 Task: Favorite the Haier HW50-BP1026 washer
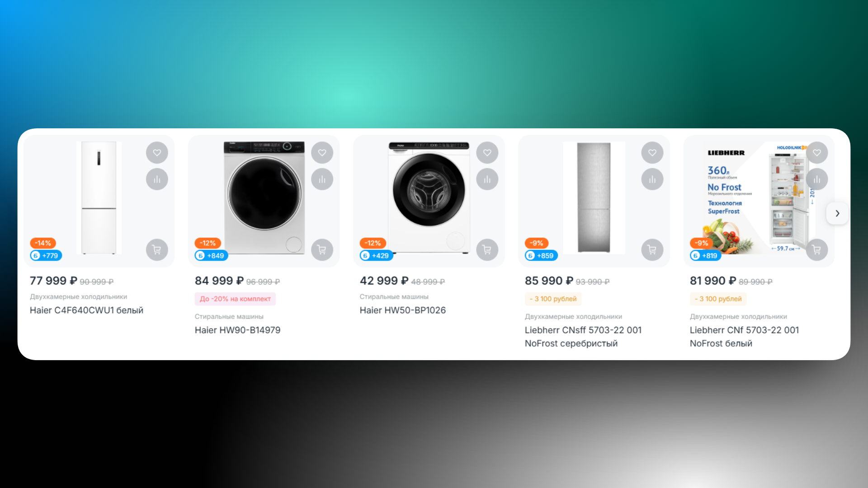[487, 153]
